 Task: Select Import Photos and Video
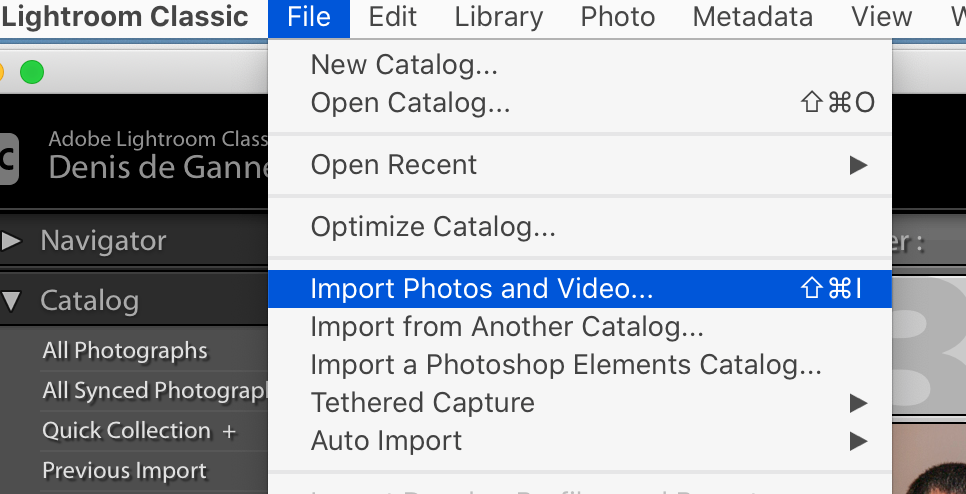[x=481, y=289]
